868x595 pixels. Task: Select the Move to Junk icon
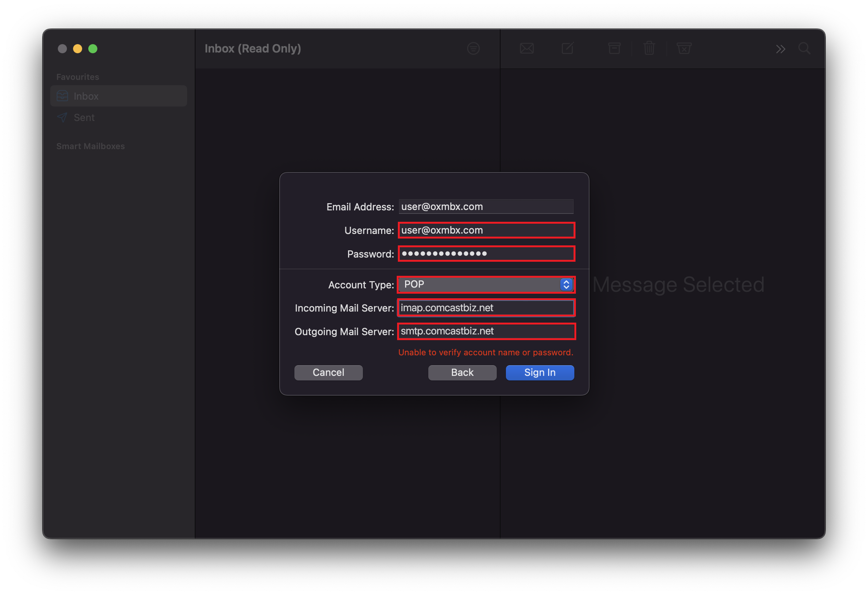click(684, 48)
